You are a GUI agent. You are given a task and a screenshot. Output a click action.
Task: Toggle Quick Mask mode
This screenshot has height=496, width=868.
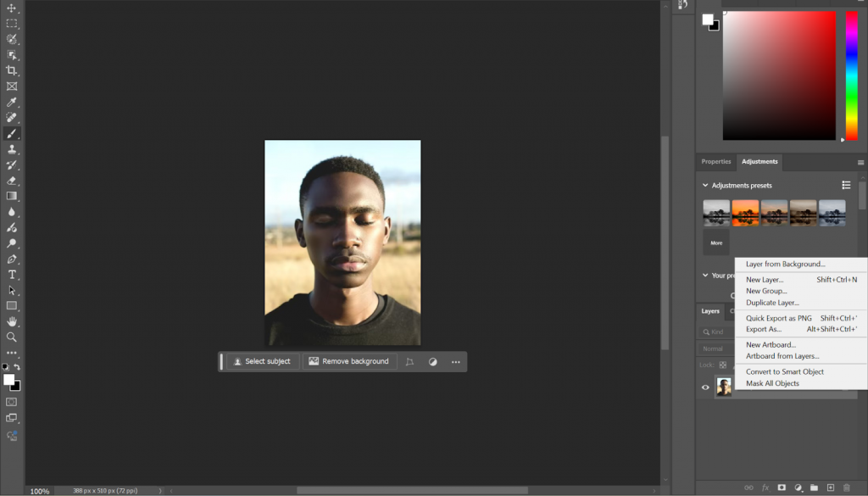coord(11,402)
